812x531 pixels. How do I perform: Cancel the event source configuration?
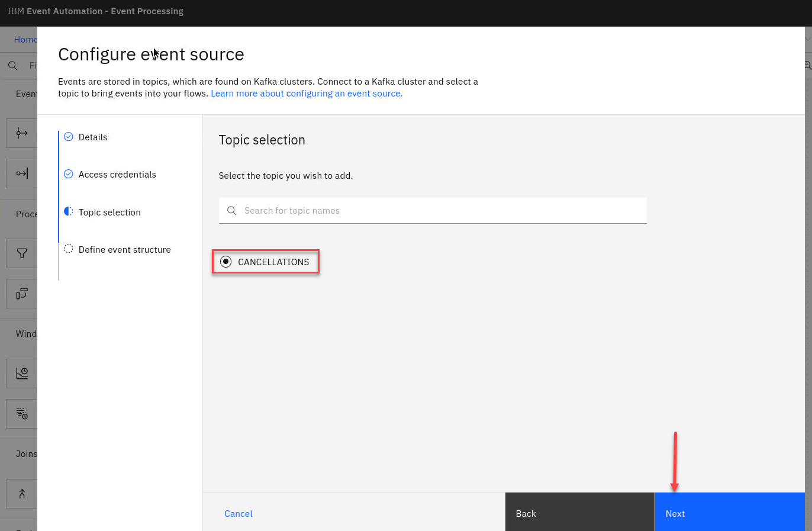pos(238,514)
